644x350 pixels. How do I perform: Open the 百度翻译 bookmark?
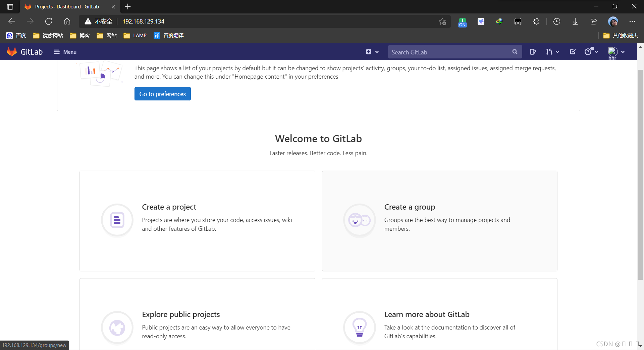pyautogui.click(x=169, y=35)
